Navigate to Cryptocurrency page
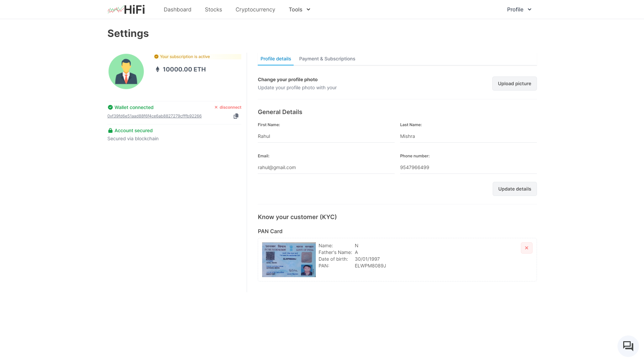The height and width of the screenshot is (362, 644). 255,9
